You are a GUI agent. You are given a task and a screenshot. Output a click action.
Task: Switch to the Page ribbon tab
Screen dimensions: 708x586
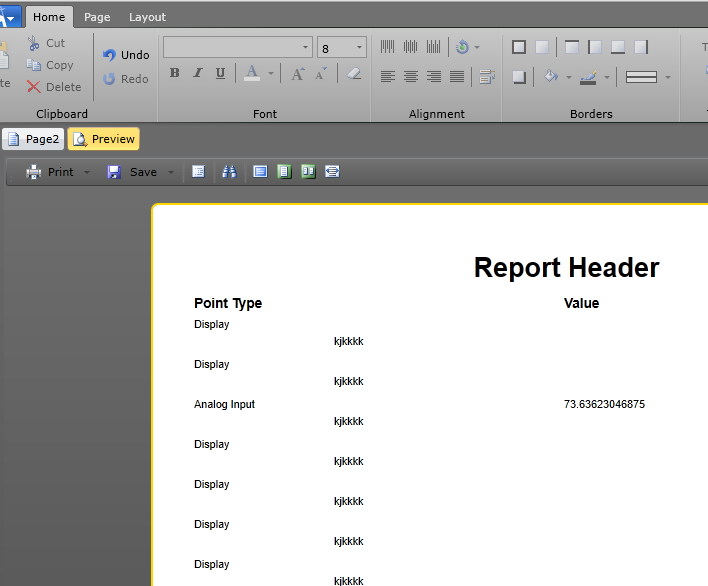click(97, 17)
